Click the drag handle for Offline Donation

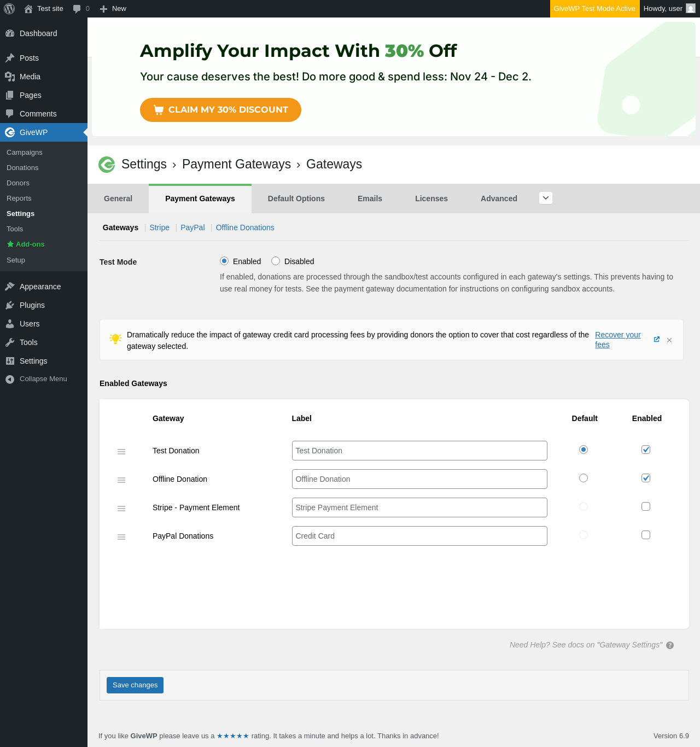point(121,480)
